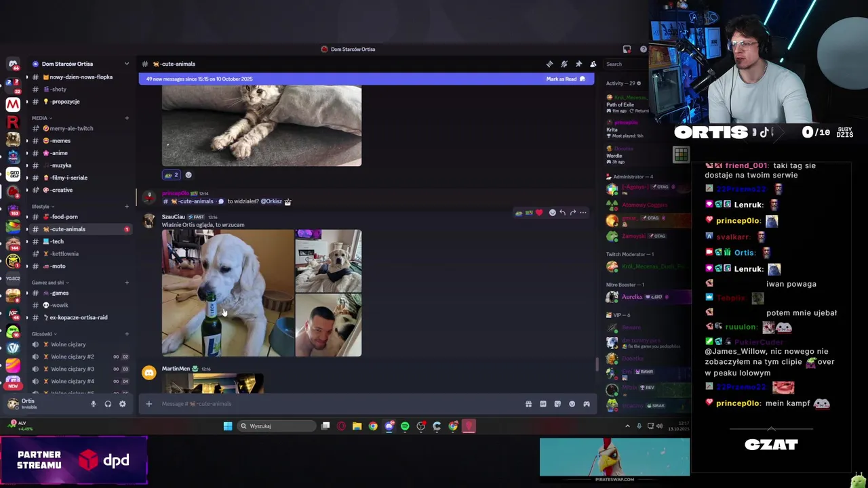Click the heart reaction on SzauCiau's message

coord(539,213)
